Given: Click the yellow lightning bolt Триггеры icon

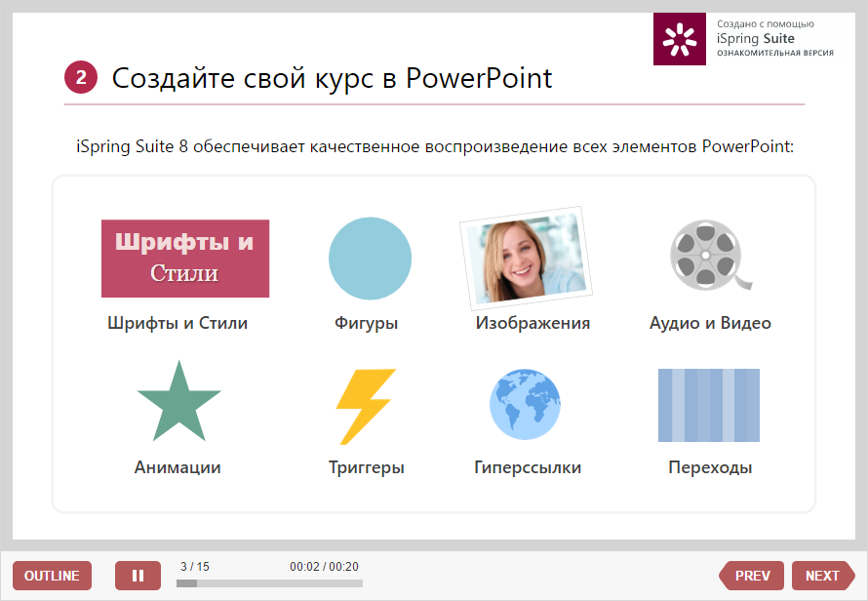Looking at the screenshot, I should [366, 406].
